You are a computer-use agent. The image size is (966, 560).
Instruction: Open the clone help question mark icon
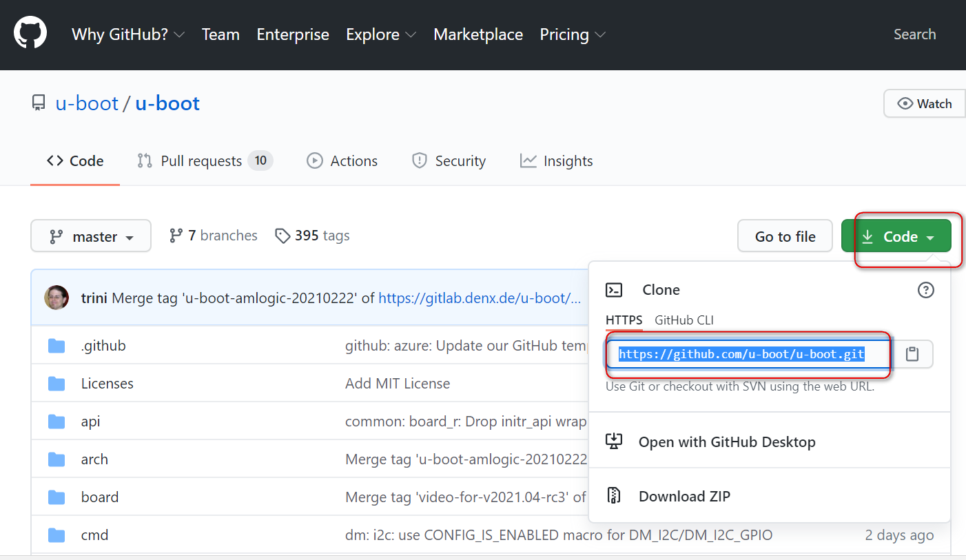point(926,290)
